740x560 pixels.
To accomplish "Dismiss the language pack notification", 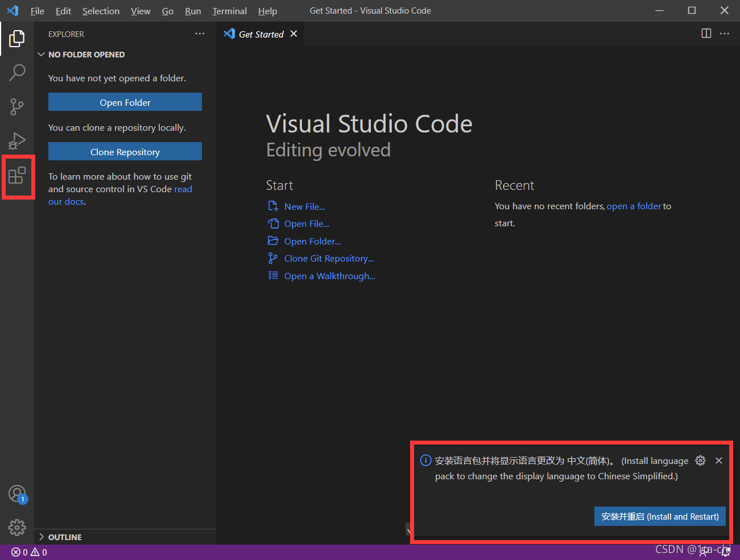I will click(719, 461).
